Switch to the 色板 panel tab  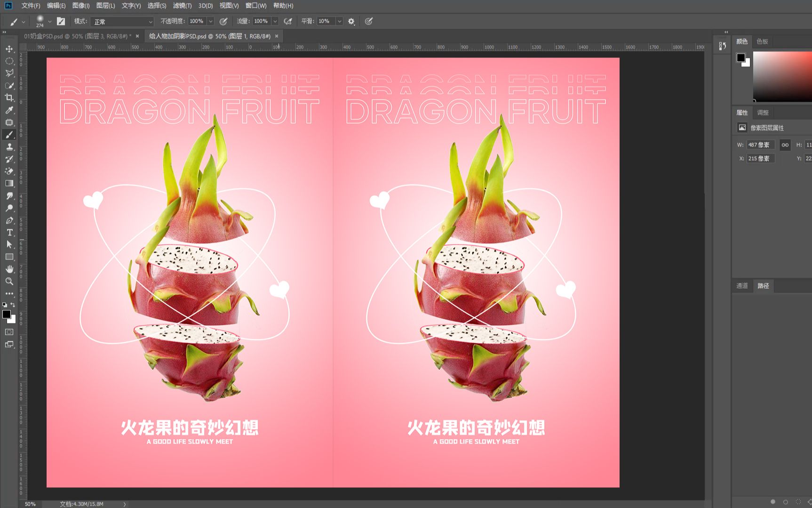point(762,41)
